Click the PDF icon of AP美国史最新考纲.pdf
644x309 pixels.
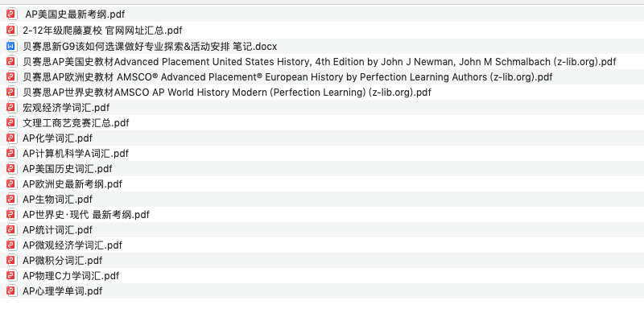(x=11, y=14)
